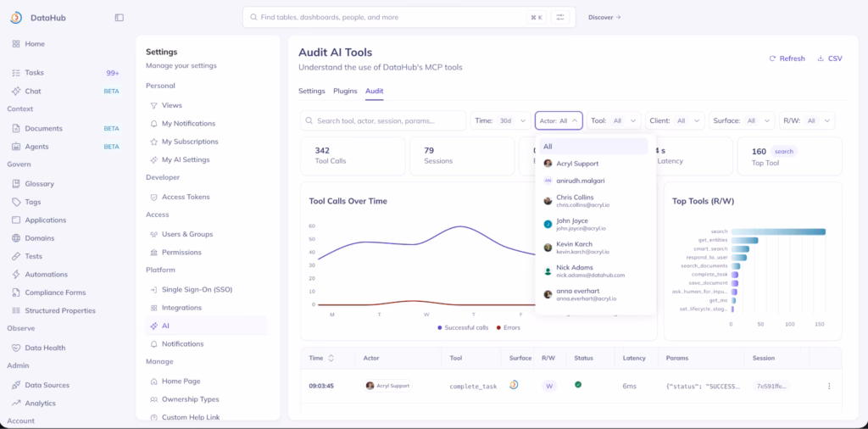
Task: Click the Acryl Support actor chip in table
Action: [x=387, y=386]
